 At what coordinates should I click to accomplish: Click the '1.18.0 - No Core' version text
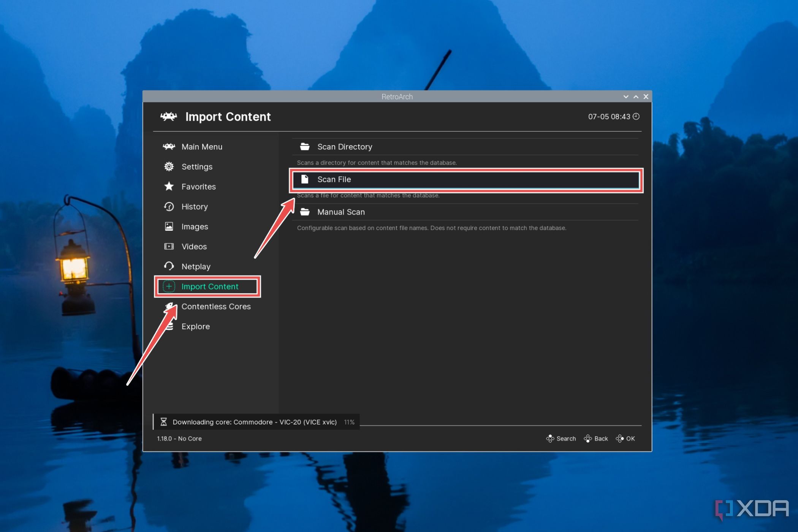coord(179,439)
